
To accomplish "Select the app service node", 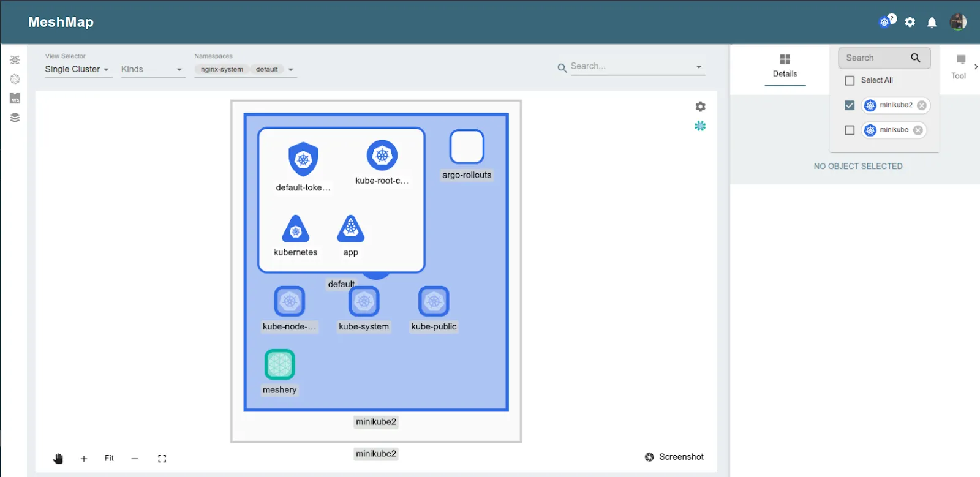I will (x=351, y=228).
